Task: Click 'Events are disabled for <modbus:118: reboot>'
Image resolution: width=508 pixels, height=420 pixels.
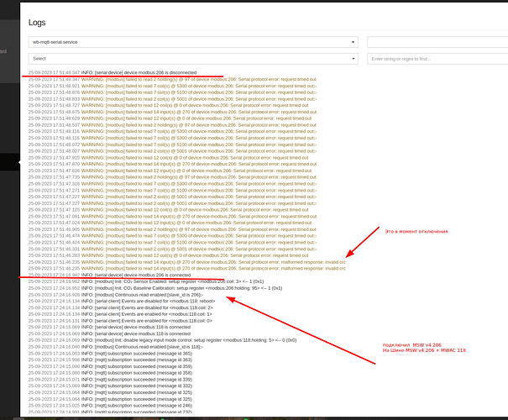Action: tap(122, 301)
